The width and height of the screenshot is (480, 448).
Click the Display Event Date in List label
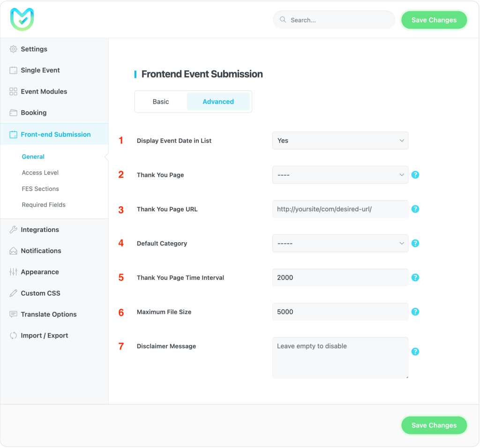coord(174,141)
